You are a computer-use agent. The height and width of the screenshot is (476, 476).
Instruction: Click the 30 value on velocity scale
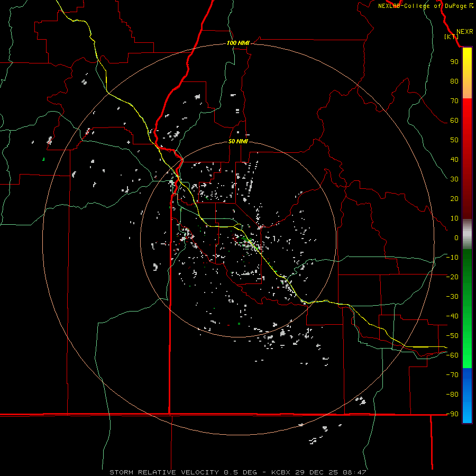pyautogui.click(x=454, y=179)
